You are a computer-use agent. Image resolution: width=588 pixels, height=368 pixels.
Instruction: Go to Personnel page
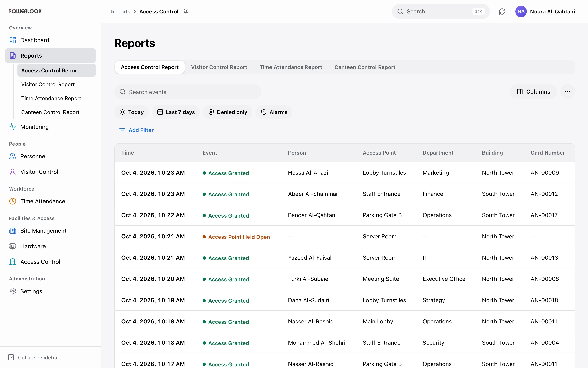click(50, 156)
